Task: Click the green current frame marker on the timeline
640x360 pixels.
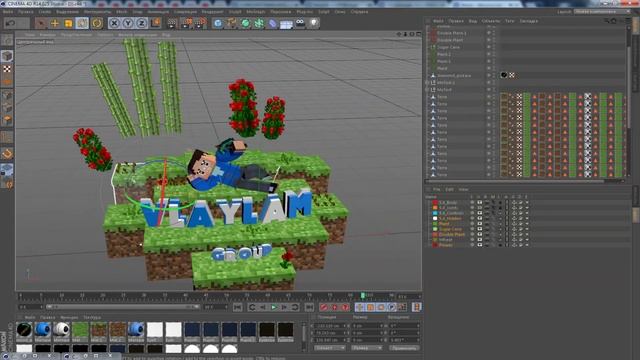Action: pos(362,295)
